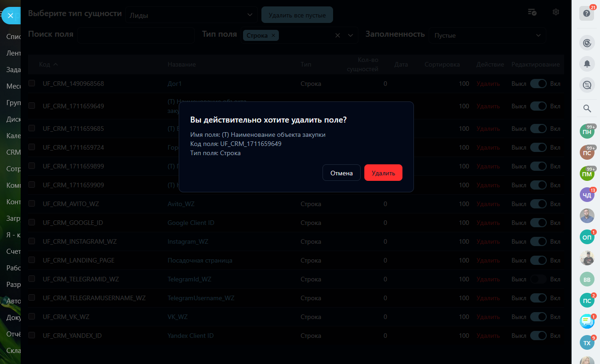Select the checkbox in the UF_CRM_AVITO_WZ row

click(32, 203)
